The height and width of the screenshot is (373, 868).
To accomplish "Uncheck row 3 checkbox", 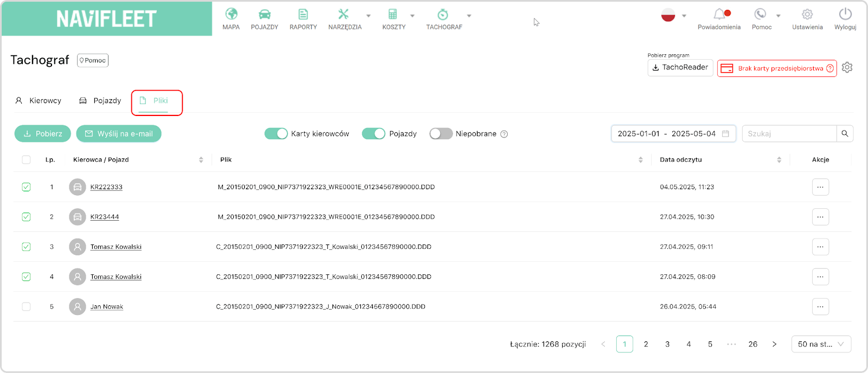I will coord(26,247).
